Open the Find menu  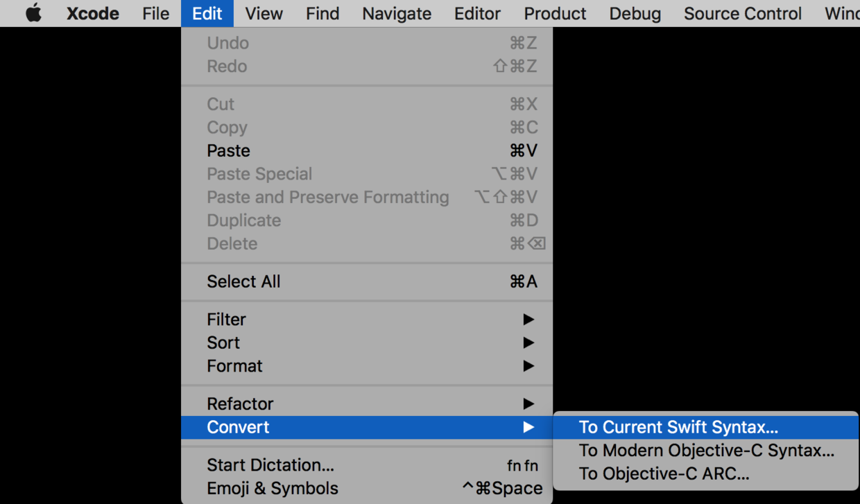pyautogui.click(x=322, y=13)
